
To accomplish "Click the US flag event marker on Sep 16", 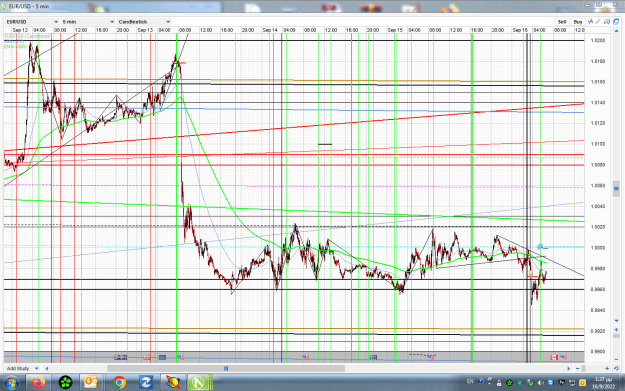I will click(x=563, y=357).
